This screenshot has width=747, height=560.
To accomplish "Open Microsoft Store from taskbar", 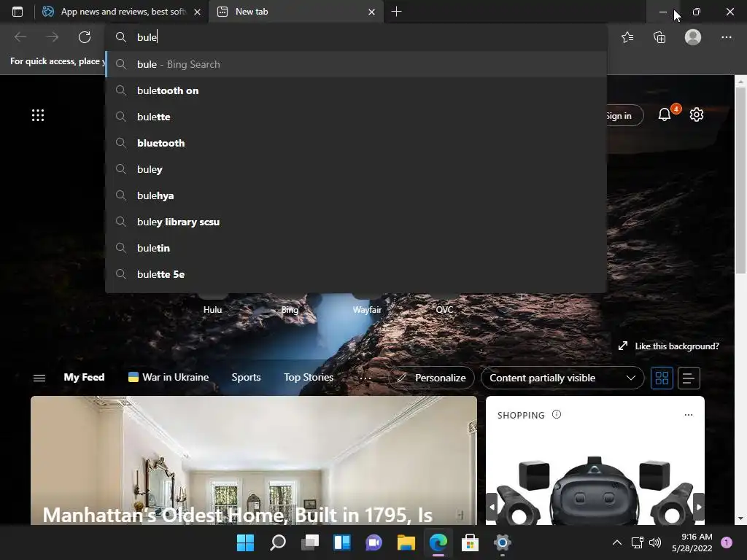I will coord(470,542).
